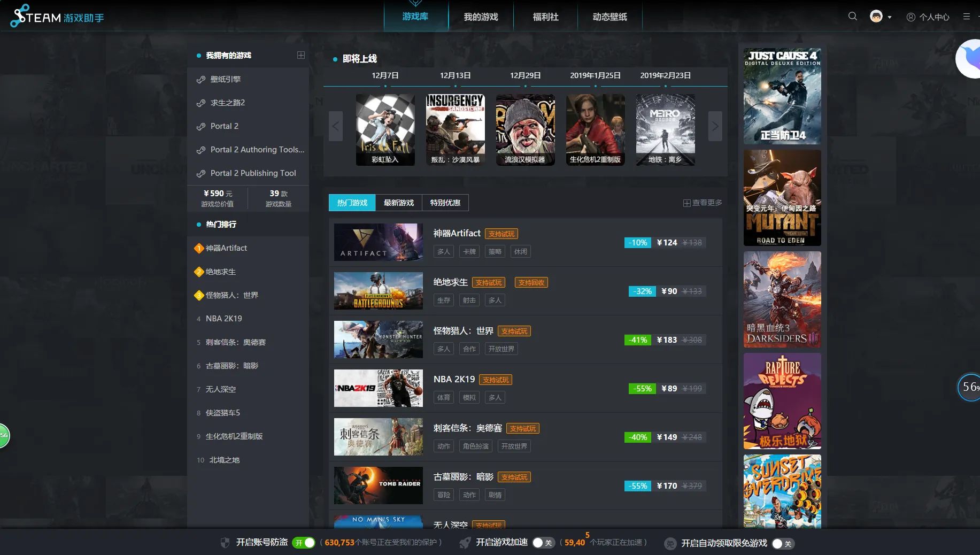Open the user avatar icon
The image size is (980, 555).
coord(876,17)
